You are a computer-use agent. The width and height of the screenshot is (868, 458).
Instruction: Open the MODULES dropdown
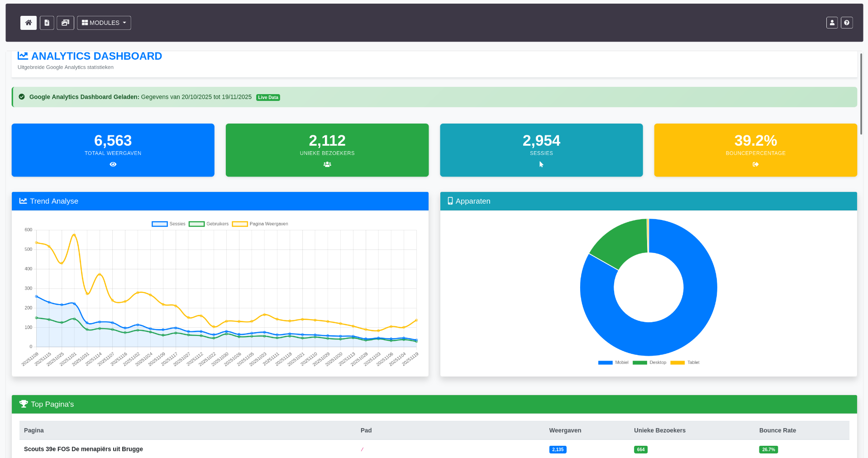click(x=103, y=23)
